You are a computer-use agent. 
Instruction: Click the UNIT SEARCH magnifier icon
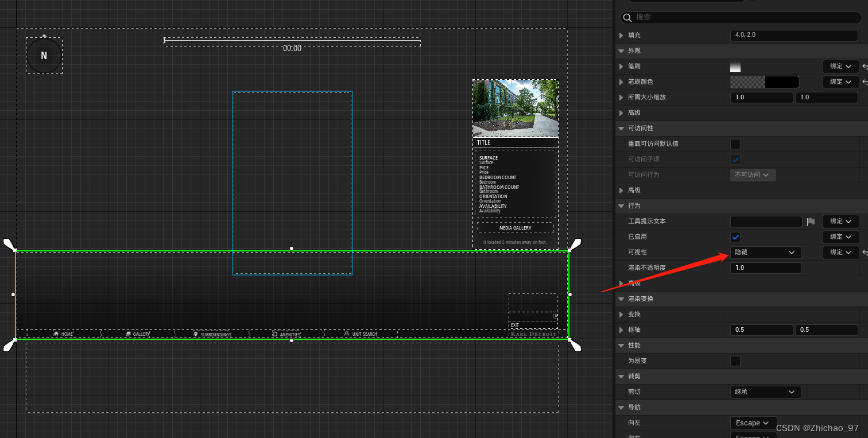[347, 334]
